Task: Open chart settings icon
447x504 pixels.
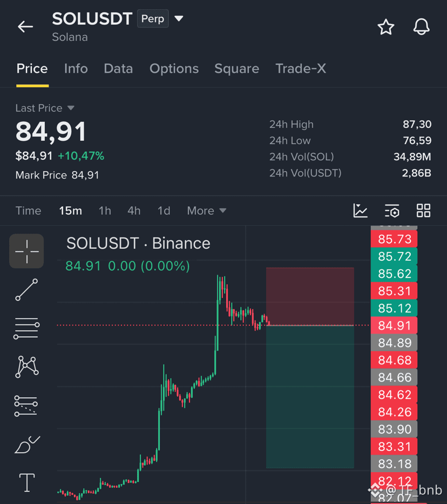Action: coord(392,211)
